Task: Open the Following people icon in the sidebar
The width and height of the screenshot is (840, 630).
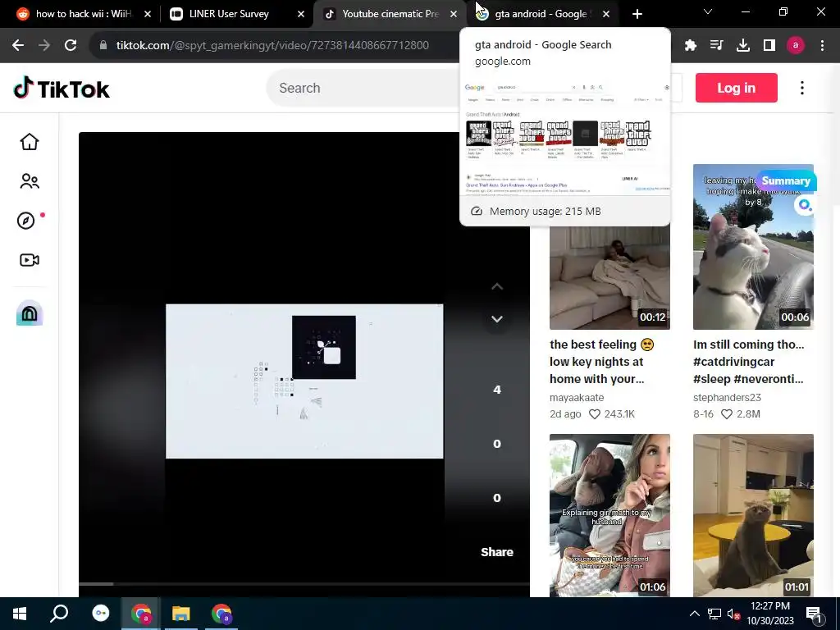Action: [x=30, y=181]
